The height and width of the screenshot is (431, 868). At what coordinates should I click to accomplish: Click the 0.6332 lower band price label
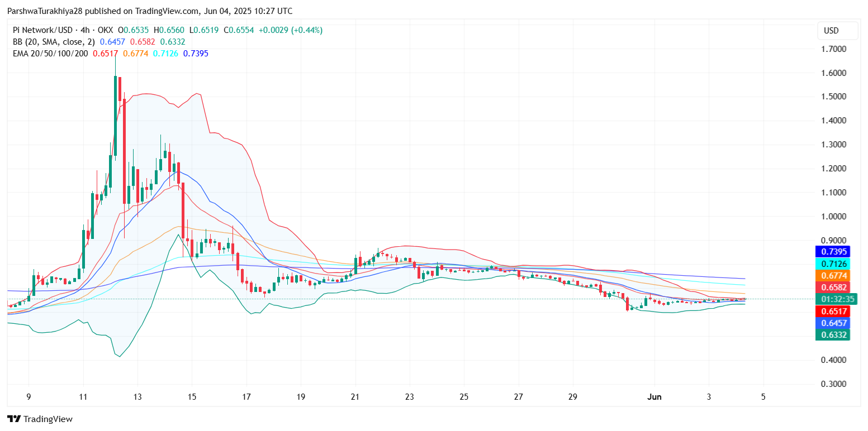pos(832,335)
